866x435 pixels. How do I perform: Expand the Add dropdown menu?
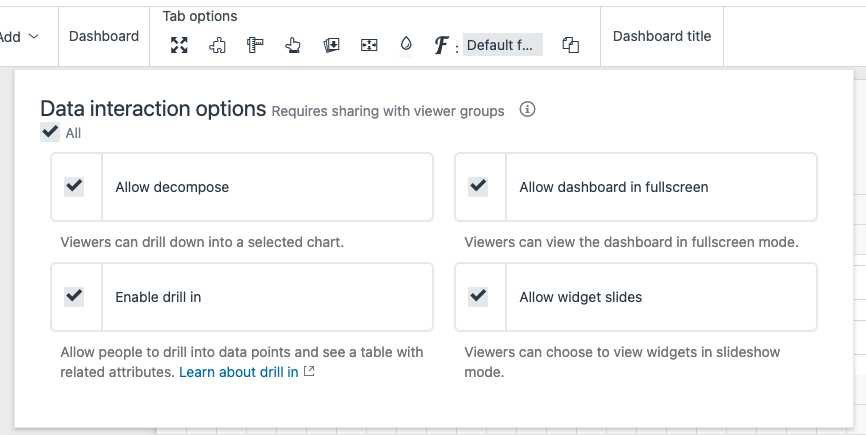(20, 37)
